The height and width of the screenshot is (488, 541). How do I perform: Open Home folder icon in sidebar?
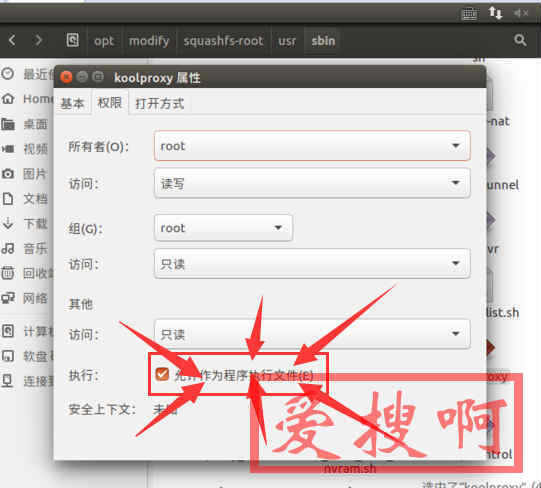[8, 99]
